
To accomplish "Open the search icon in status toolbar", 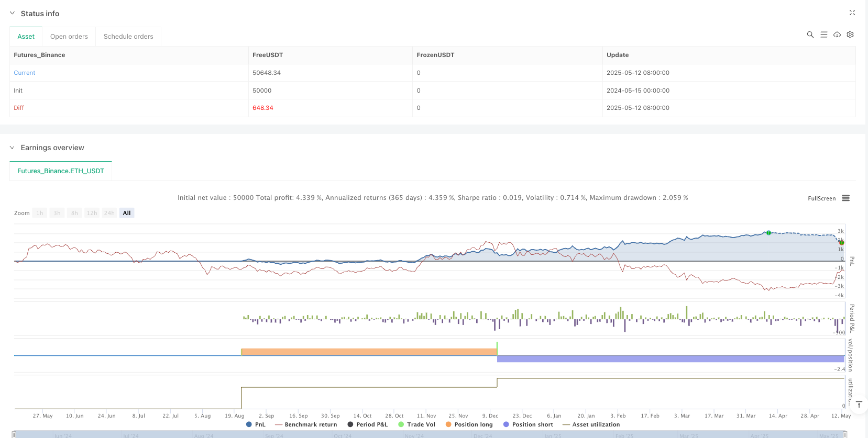I will point(810,35).
